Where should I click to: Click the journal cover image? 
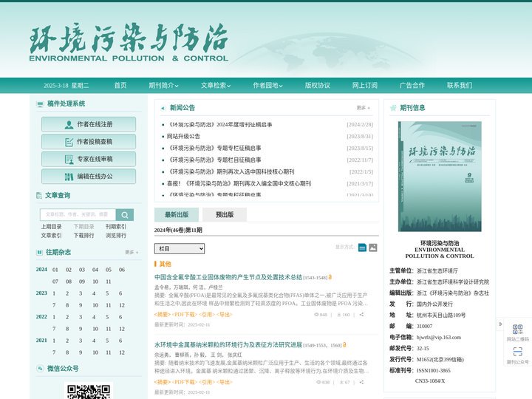(x=440, y=177)
